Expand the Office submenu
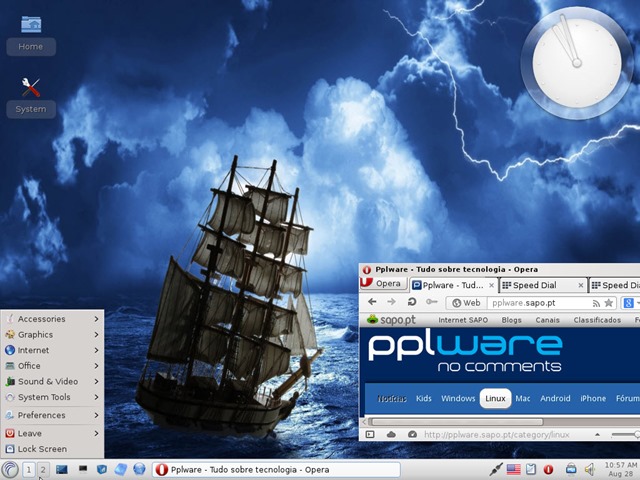The height and width of the screenshot is (480, 640). (52, 366)
